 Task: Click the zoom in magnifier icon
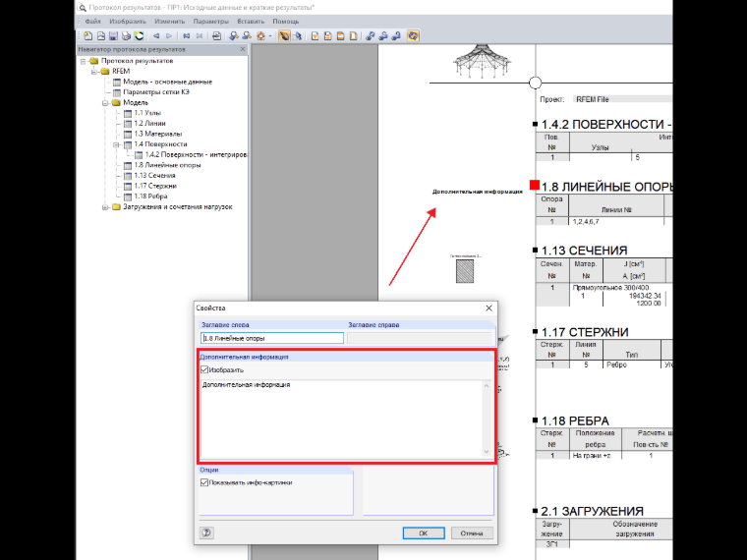234,35
